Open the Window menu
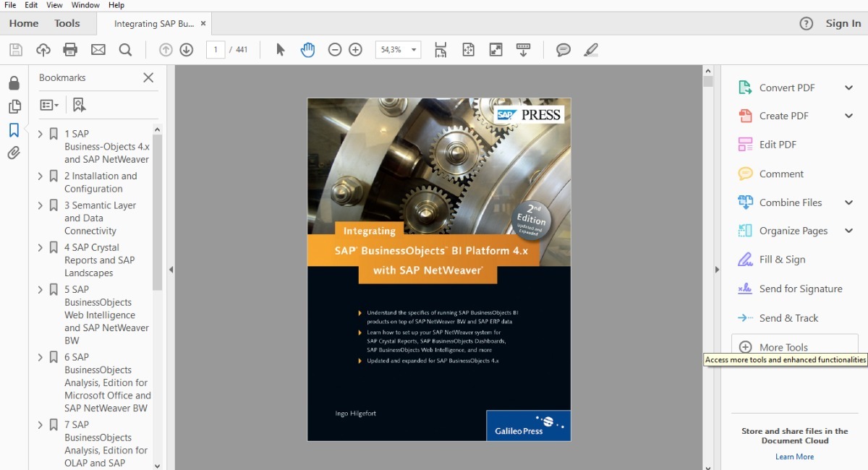The height and width of the screenshot is (470, 868). pos(85,5)
